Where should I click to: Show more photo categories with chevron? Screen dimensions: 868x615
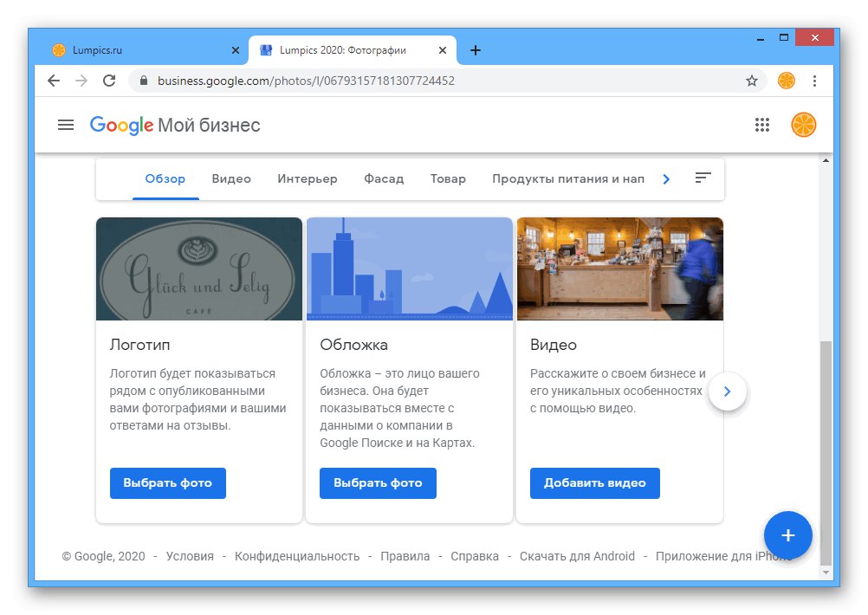pos(666,178)
